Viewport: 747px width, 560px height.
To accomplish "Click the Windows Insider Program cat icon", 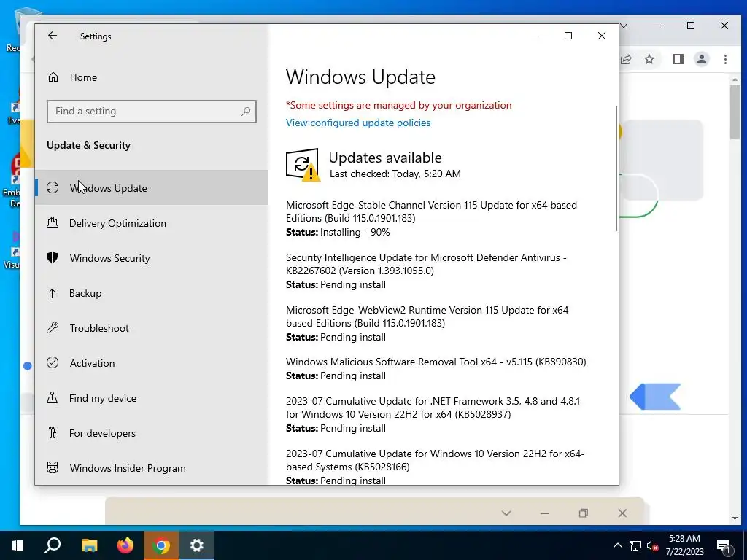I will pos(53,467).
